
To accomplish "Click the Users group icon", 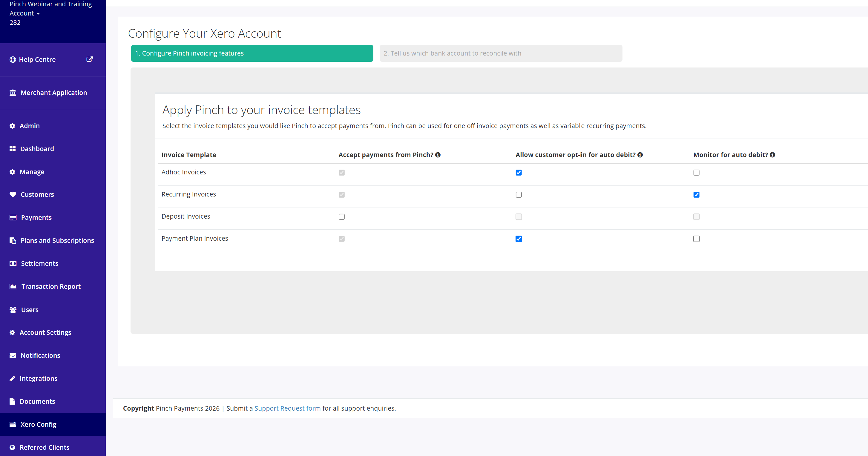I will [x=13, y=310].
